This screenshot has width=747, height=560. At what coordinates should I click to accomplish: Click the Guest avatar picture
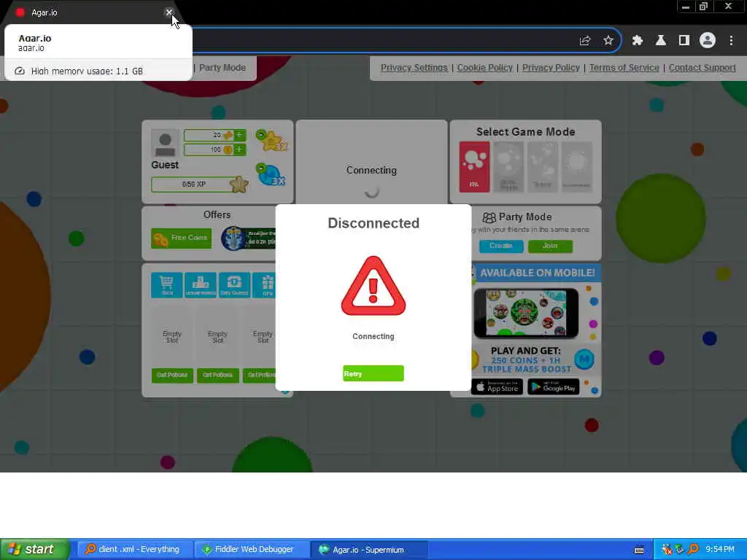click(165, 143)
